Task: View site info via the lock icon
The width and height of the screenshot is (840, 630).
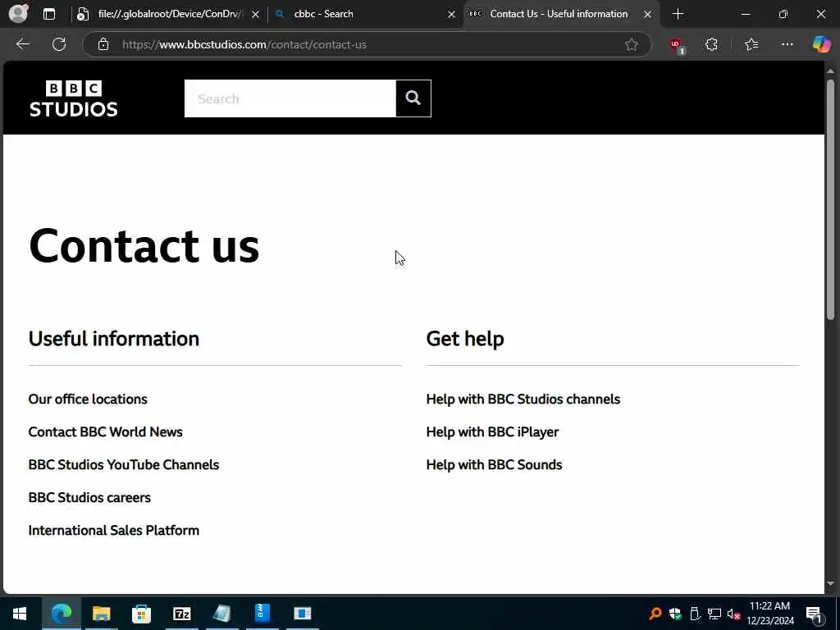Action: (103, 44)
